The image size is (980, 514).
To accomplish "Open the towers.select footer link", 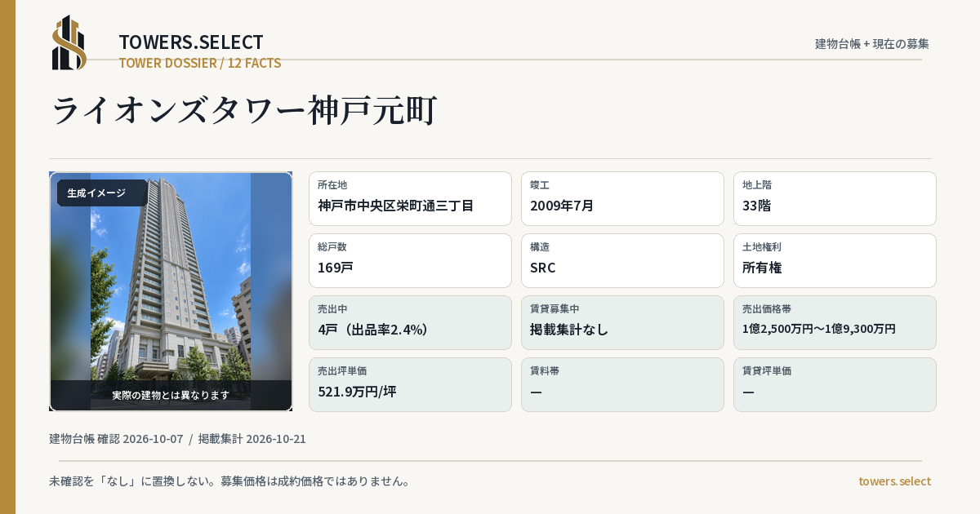I will (894, 481).
